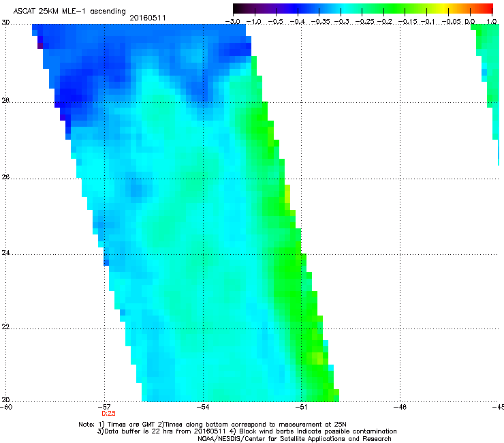Click the longitude axis label '-51'

301,407
